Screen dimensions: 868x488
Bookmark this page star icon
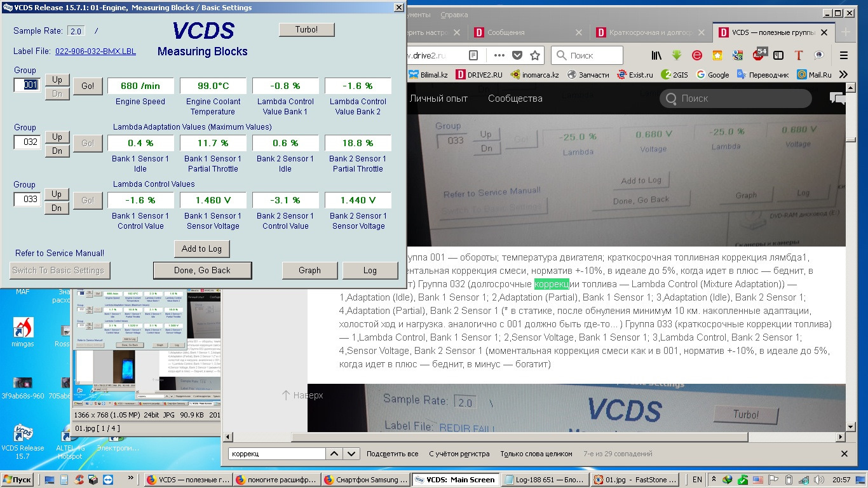pos(535,55)
